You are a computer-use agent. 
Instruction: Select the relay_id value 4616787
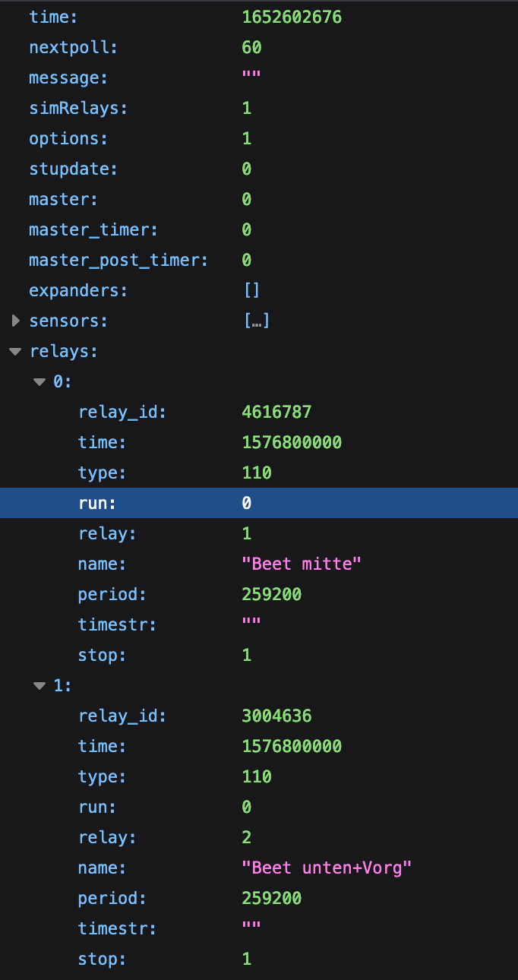tap(276, 413)
